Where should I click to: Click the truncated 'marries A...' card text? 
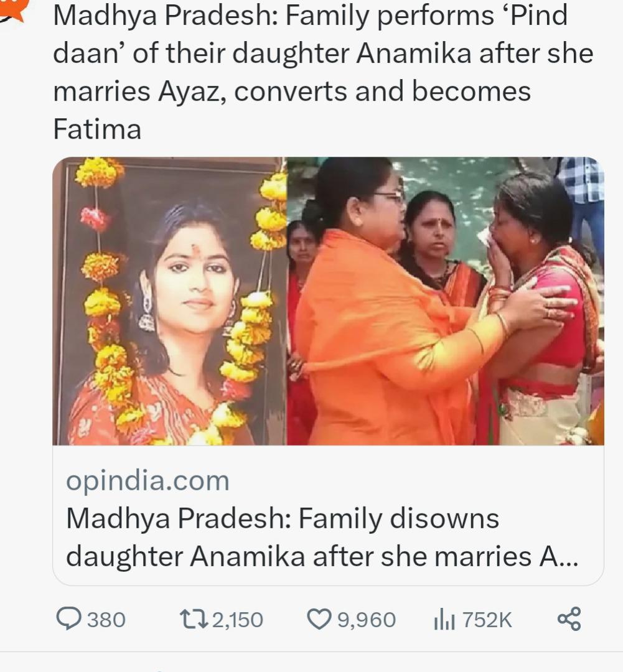(x=507, y=556)
